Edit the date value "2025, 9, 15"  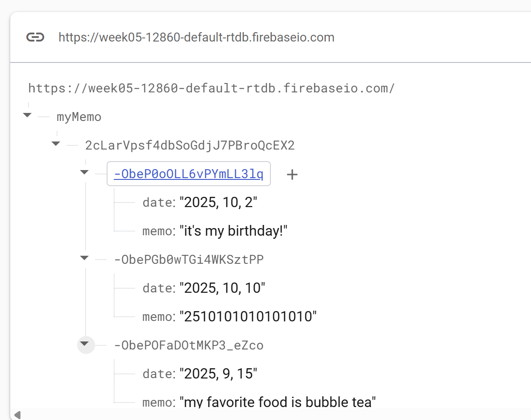tap(218, 374)
